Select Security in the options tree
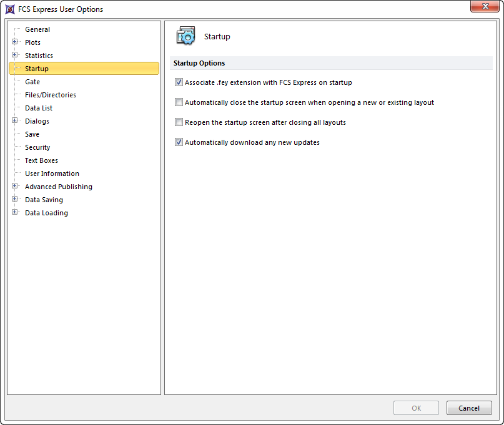 click(37, 147)
